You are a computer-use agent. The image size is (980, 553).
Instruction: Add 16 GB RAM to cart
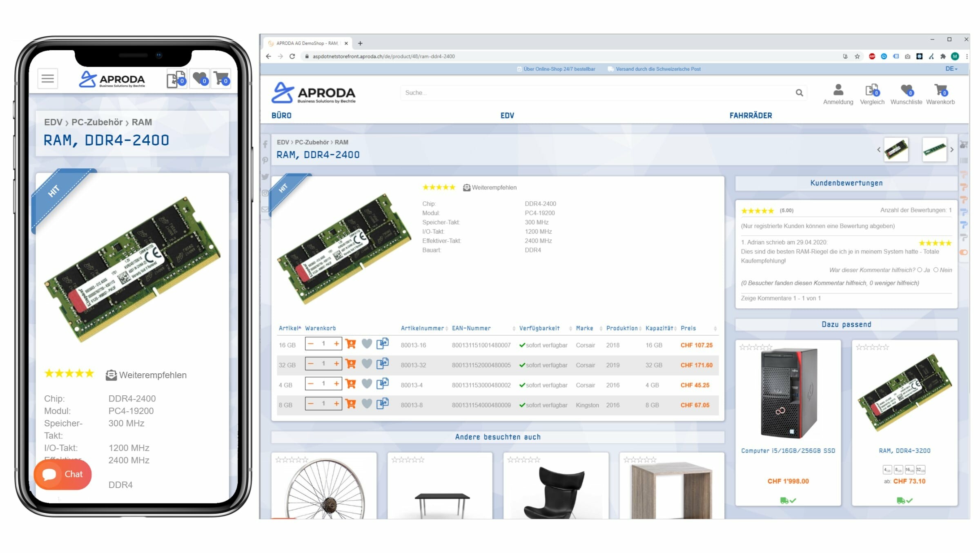350,344
